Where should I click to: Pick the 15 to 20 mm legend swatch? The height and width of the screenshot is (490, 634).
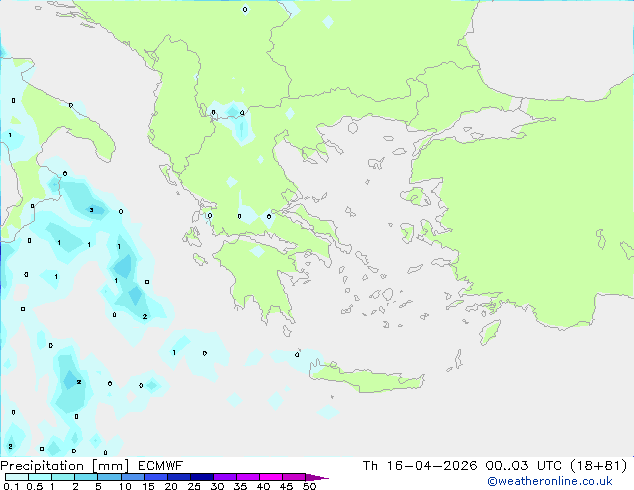155,477
